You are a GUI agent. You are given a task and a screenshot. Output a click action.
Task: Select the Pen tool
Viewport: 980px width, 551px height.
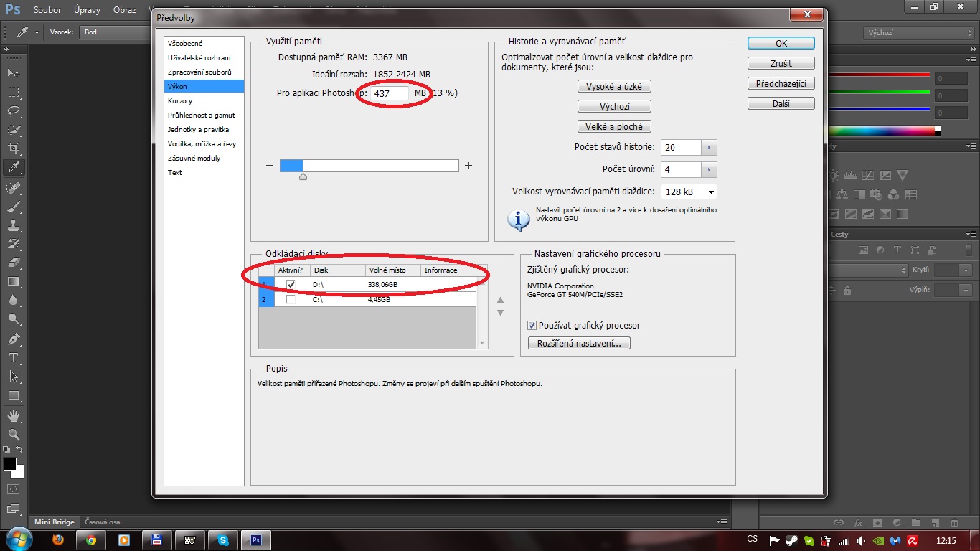coord(14,339)
